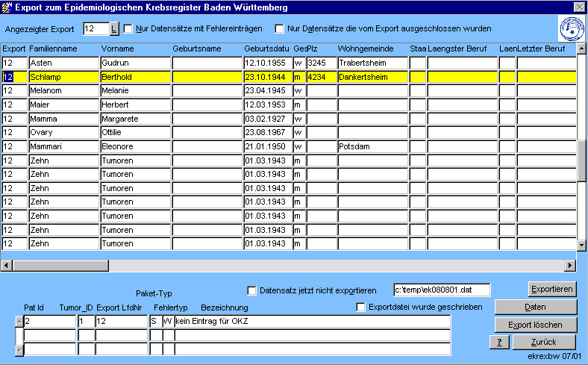Tick 'Datensatz jetzt nicht exportieren' checkbox
The height and width of the screenshot is (365, 588).
(251, 290)
